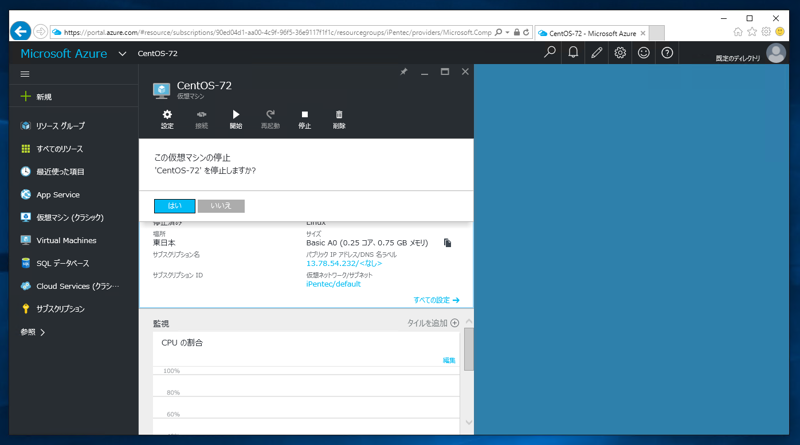Click タイルを追加 add tile button
The image size is (800, 445).
433,323
